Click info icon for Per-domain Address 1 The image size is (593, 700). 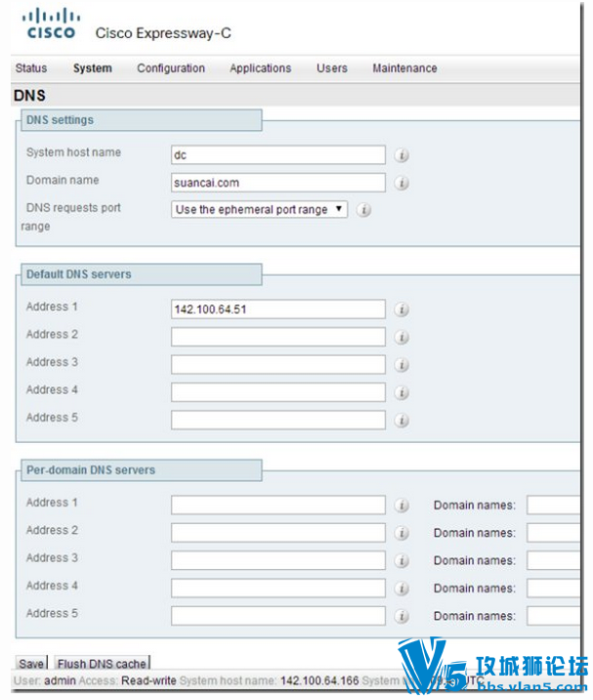(402, 504)
